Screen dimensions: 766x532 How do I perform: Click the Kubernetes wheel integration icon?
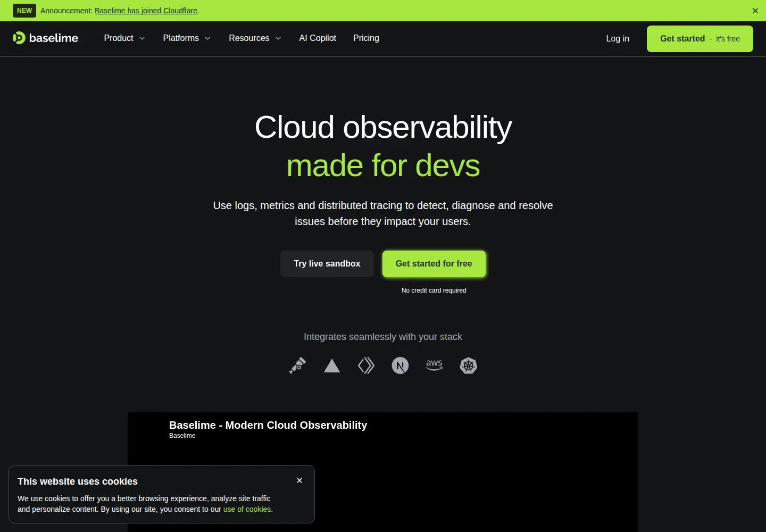(x=469, y=365)
